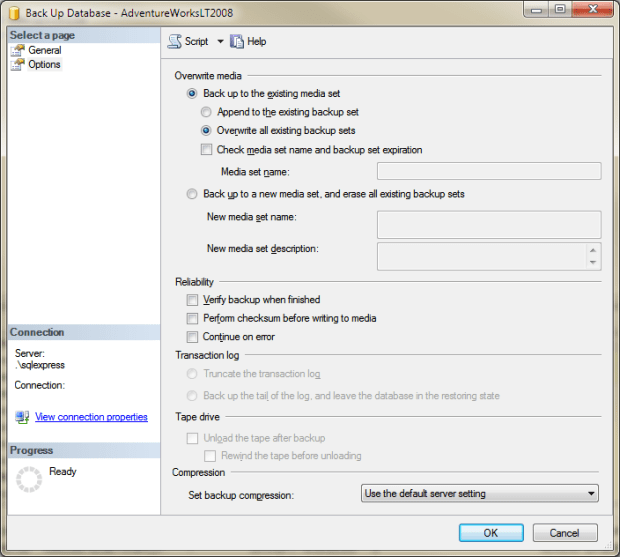Screen dimensions: 620x557
Task: Click the Cancel button
Action: point(565,533)
